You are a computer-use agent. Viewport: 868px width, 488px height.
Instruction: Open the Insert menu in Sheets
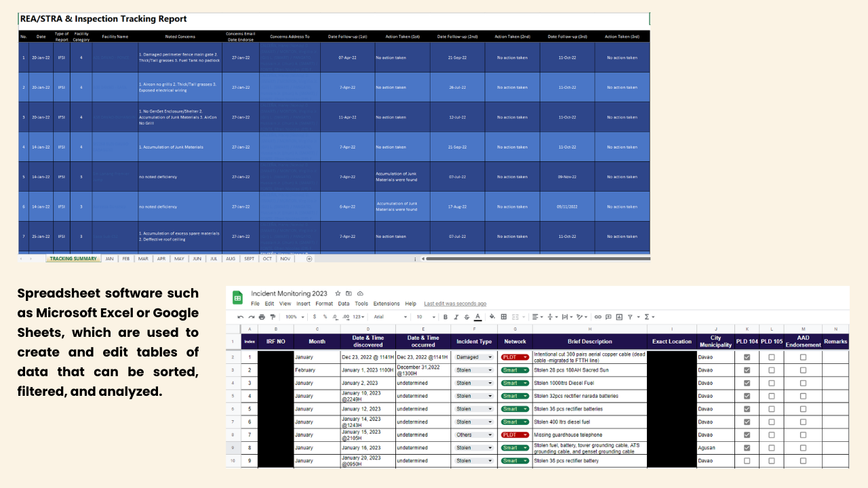coord(303,304)
